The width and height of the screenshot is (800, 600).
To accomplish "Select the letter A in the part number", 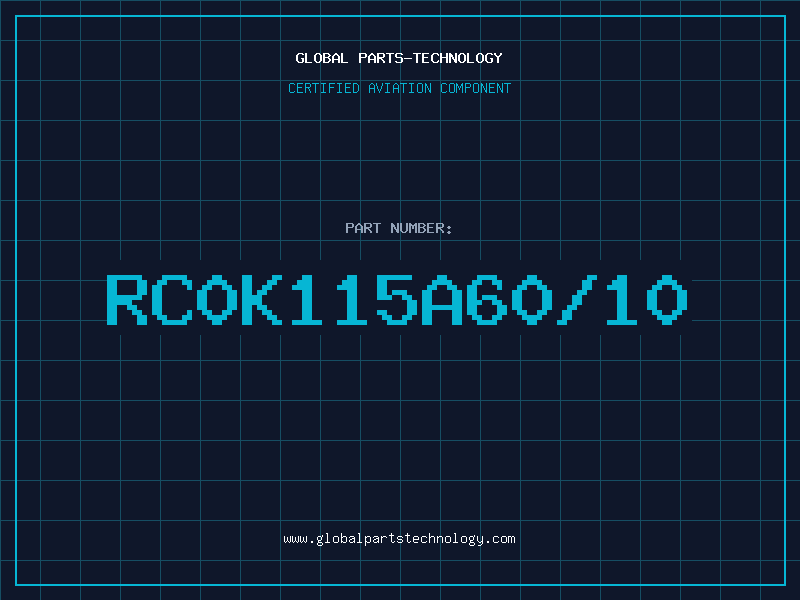I will [441, 299].
